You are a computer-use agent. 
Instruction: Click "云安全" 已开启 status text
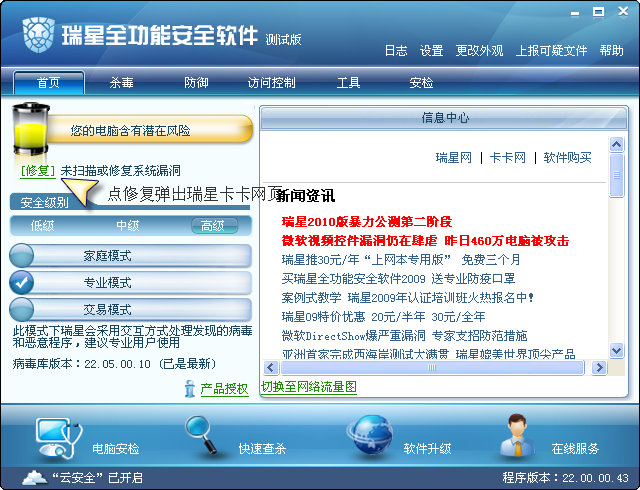pyautogui.click(x=98, y=478)
